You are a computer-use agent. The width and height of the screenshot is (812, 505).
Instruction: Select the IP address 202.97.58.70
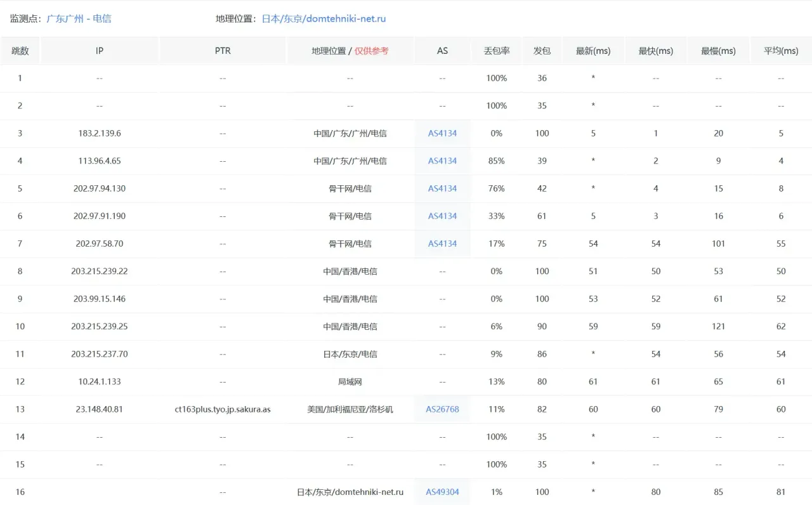100,244
